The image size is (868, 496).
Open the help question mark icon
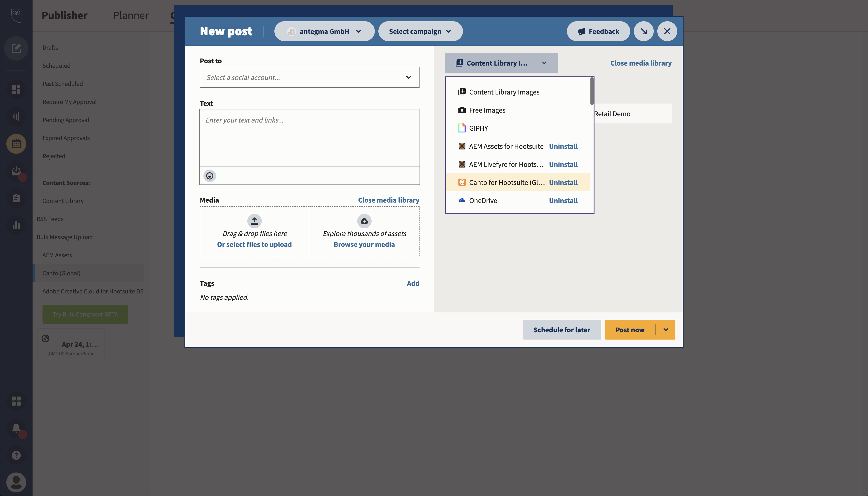[x=16, y=456]
